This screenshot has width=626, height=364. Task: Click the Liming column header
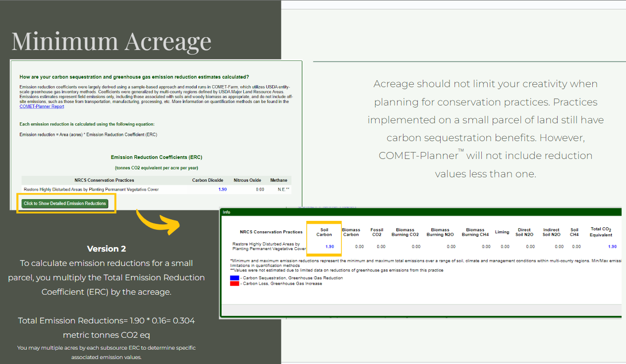coord(502,232)
